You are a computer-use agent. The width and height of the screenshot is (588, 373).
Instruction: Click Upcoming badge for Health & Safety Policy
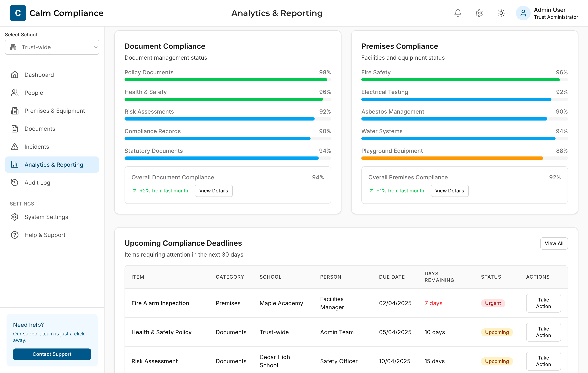pyautogui.click(x=497, y=332)
